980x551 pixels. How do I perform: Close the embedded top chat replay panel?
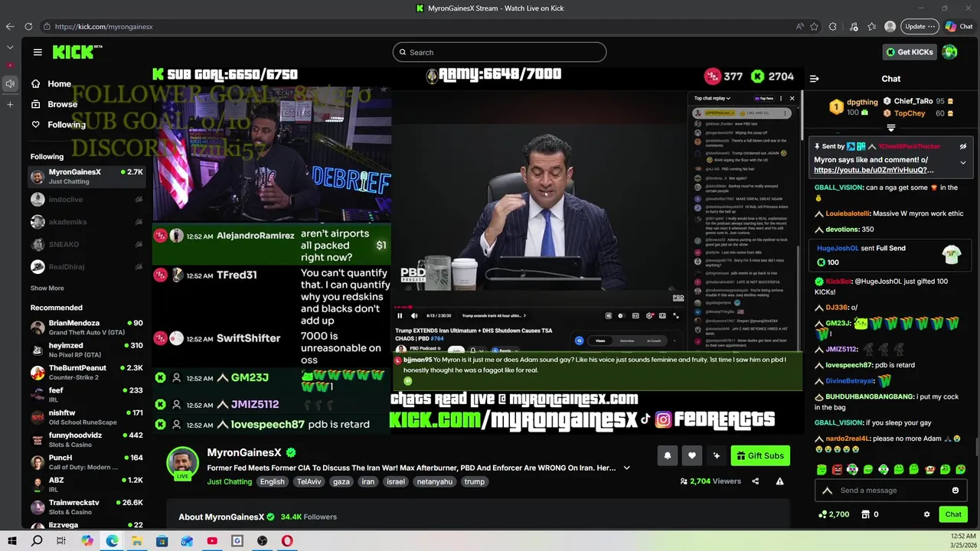tap(792, 98)
